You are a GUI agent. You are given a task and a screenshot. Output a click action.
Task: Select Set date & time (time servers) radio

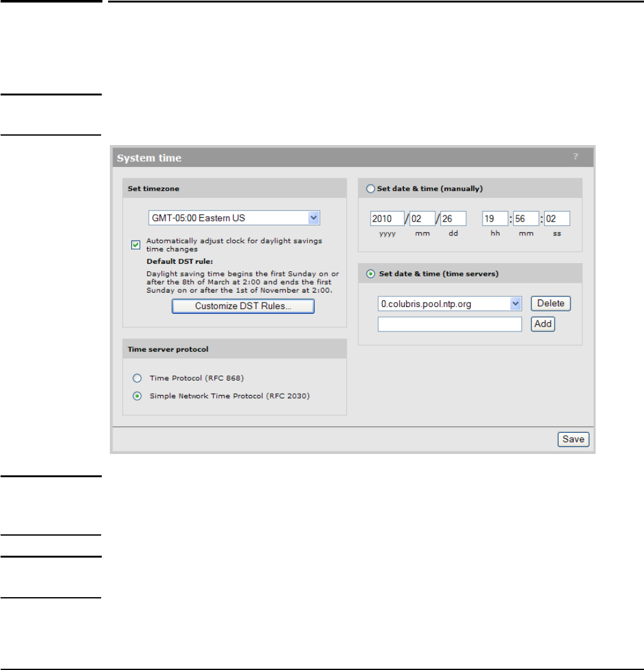click(370, 274)
